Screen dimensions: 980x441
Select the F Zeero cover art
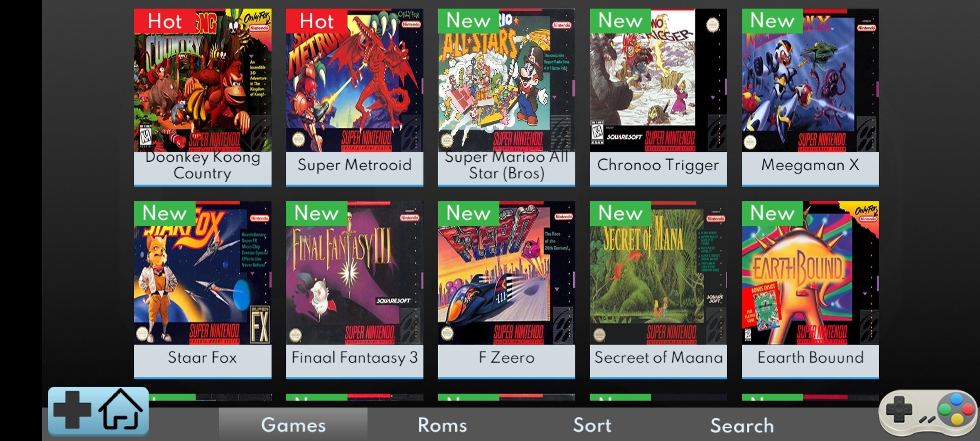pos(506,273)
